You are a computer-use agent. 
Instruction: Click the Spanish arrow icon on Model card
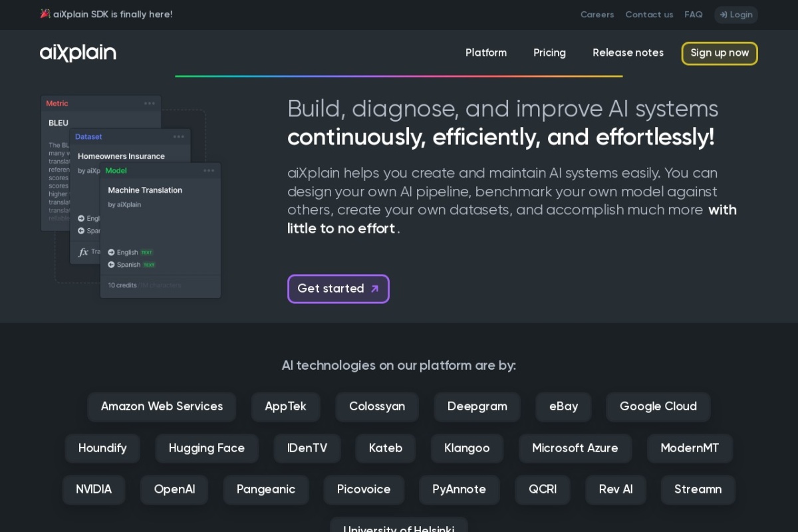click(x=111, y=265)
